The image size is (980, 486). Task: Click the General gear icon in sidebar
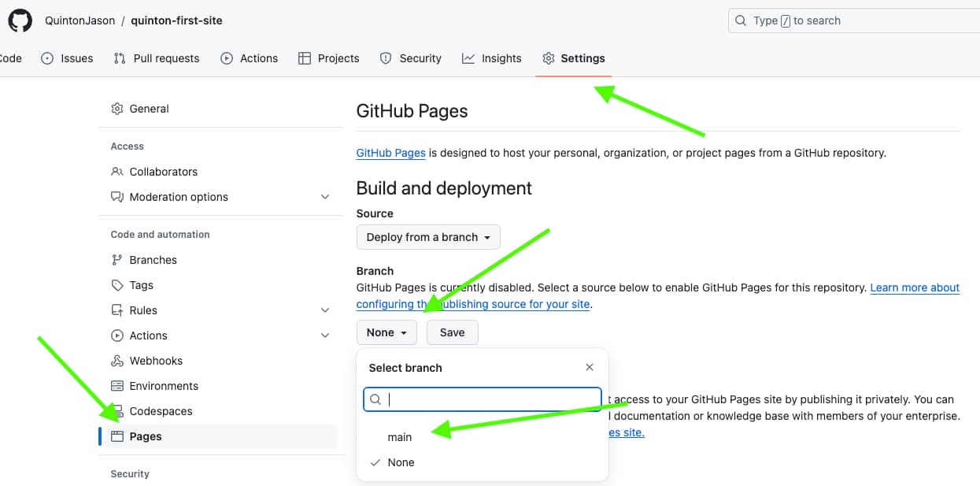click(x=117, y=109)
